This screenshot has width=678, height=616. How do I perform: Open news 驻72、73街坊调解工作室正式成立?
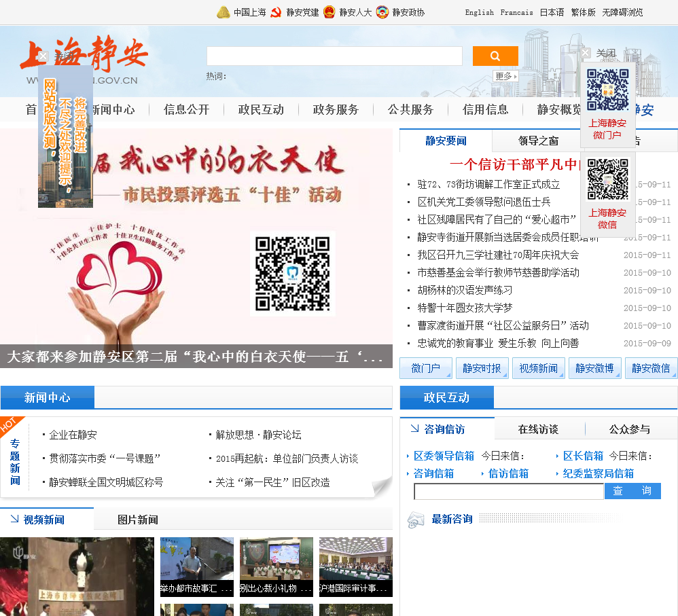coord(488,184)
